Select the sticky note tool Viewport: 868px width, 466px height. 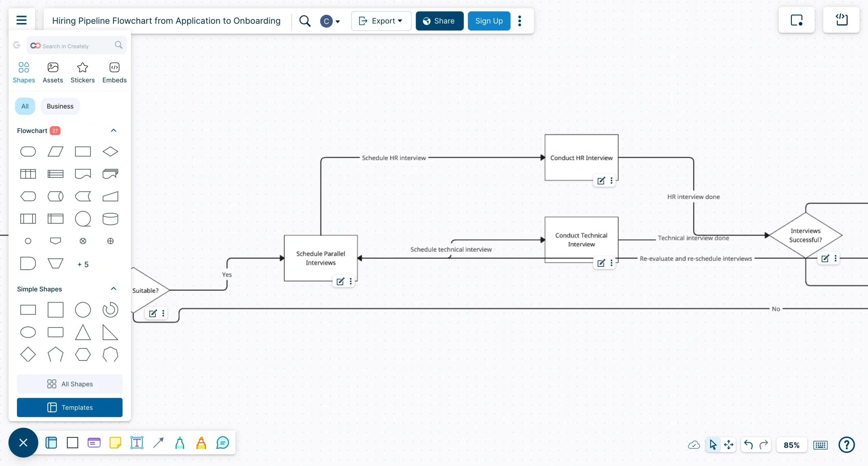(x=115, y=443)
